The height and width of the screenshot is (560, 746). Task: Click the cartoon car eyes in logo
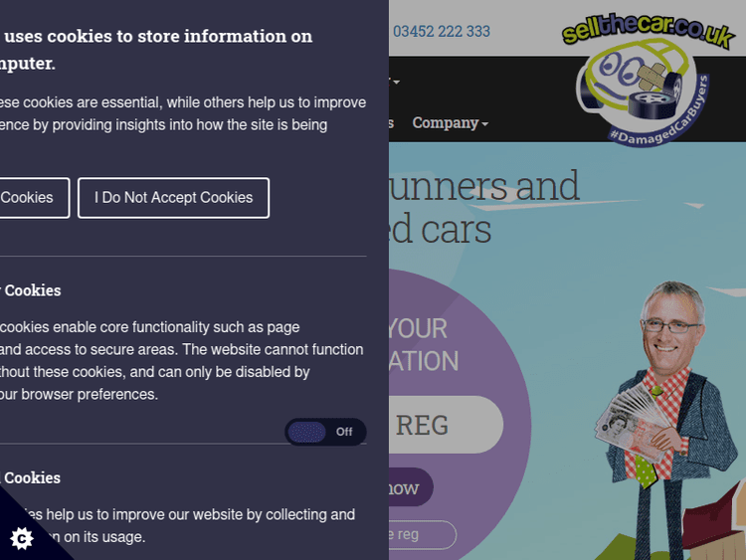(620, 68)
